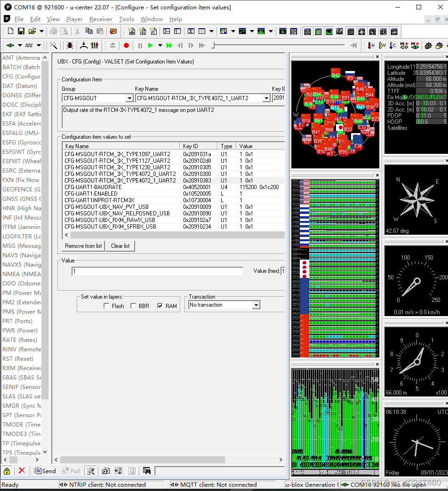Screen dimensions: 448x491
Task: Click the save disk icon
Action: click(x=21, y=32)
